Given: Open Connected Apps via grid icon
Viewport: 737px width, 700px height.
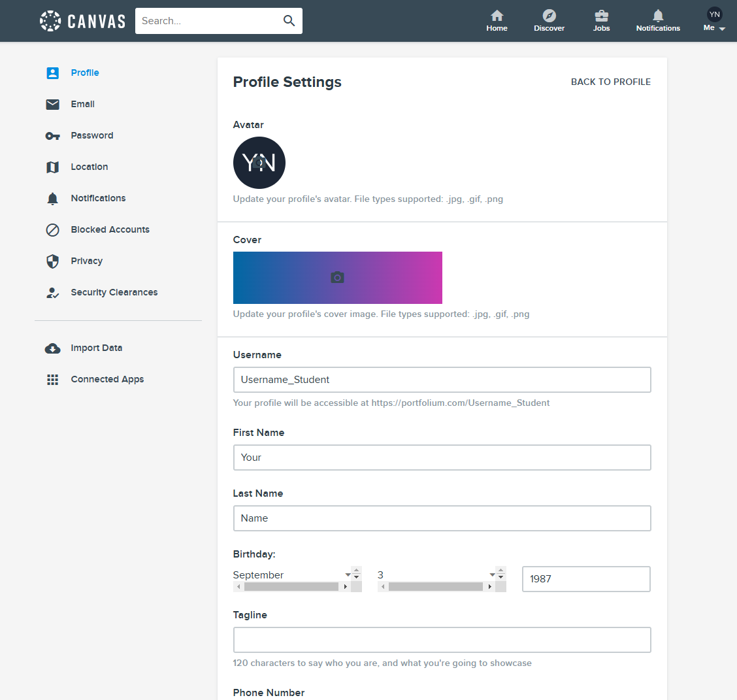Looking at the screenshot, I should pos(52,379).
